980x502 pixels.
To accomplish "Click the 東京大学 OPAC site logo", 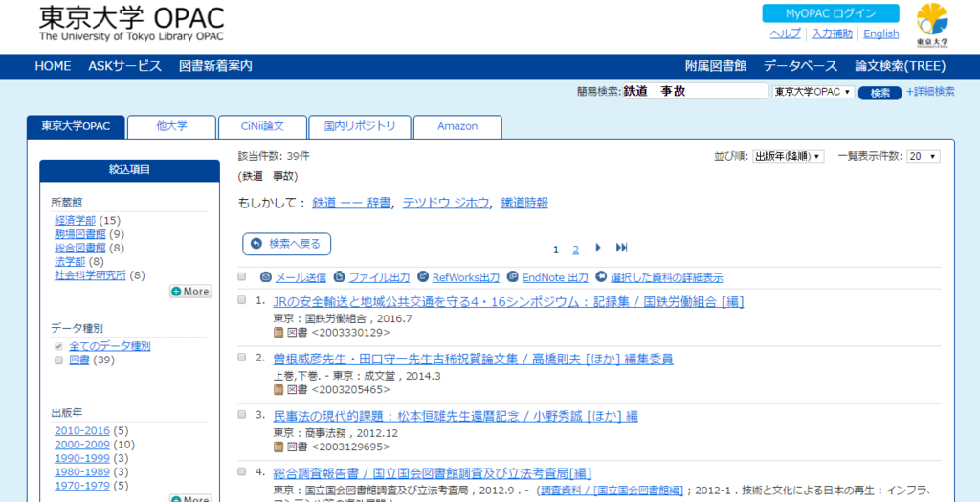I will click(x=131, y=24).
